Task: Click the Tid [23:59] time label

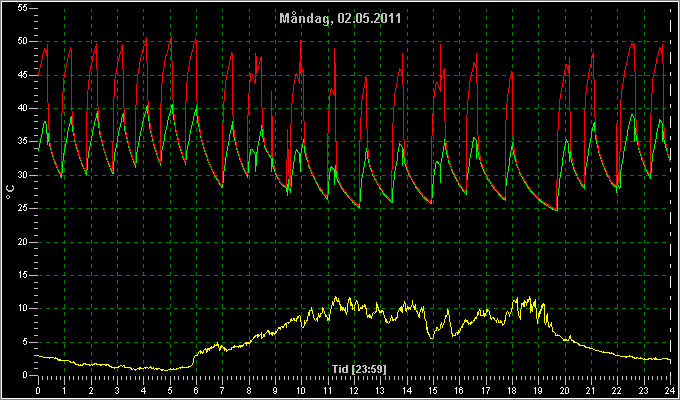Action: click(359, 369)
